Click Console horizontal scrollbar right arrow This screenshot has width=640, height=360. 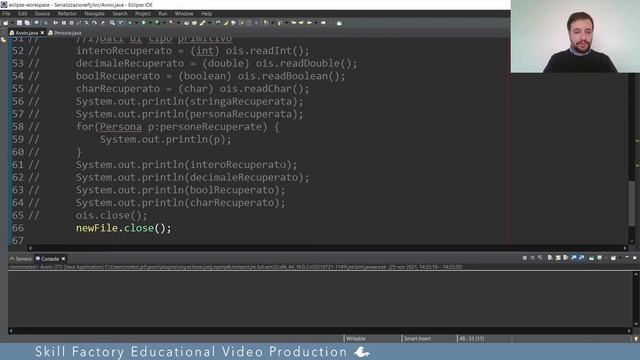click(629, 331)
